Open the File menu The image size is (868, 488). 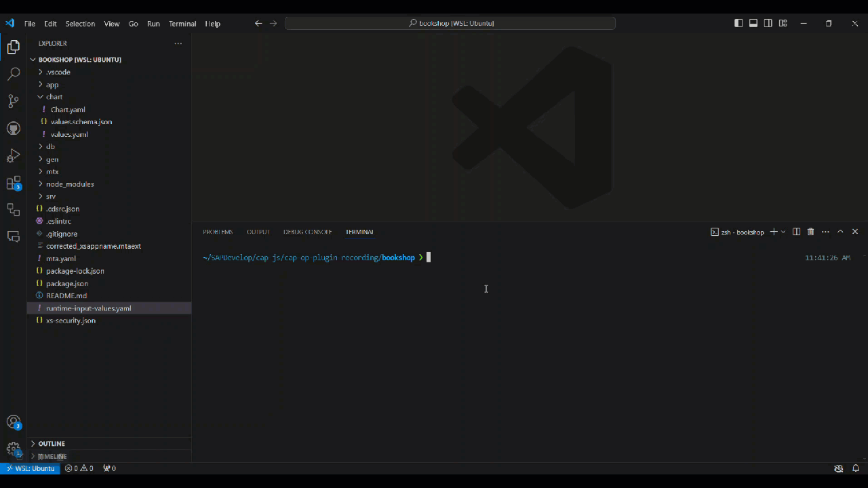coord(30,23)
